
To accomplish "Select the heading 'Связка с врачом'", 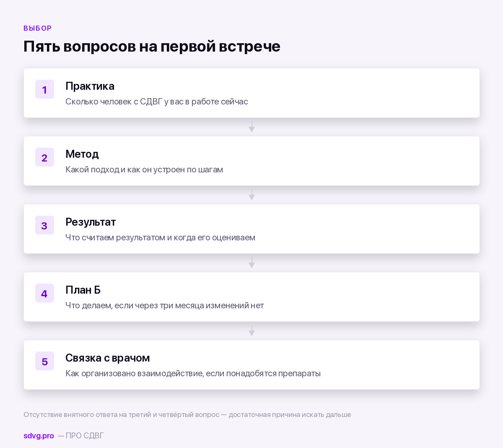I will click(x=107, y=358).
